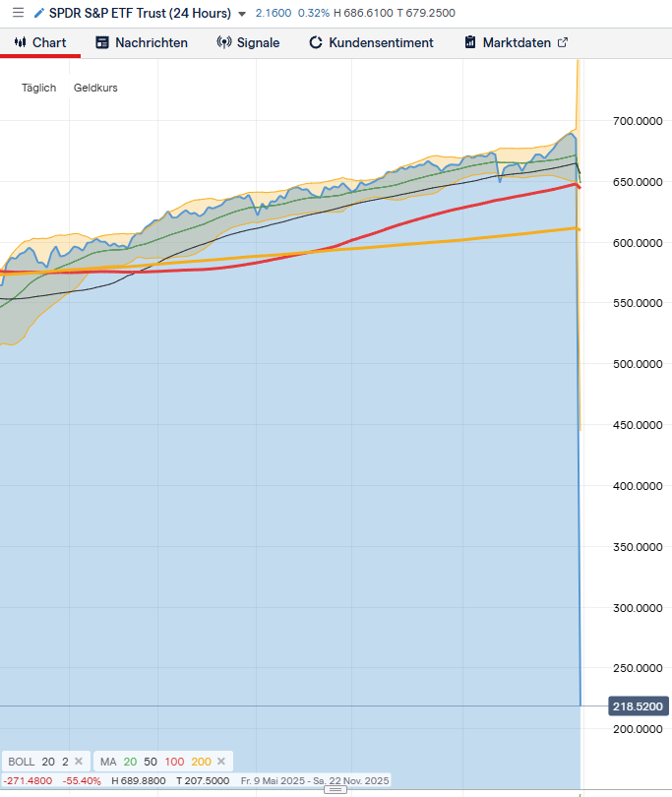
Task: Click the candlestick Chart icon
Action: pos(20,42)
